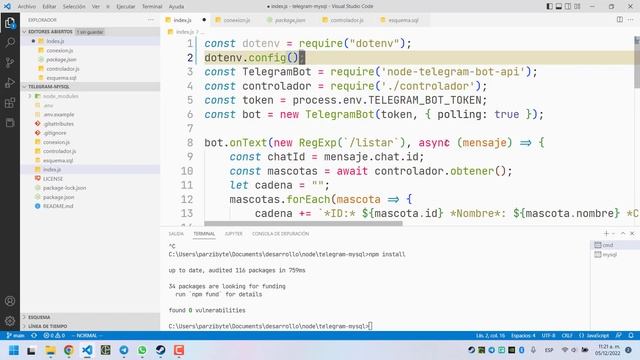Open .env.example in the file tree
The height and width of the screenshot is (360, 640).
point(59,115)
